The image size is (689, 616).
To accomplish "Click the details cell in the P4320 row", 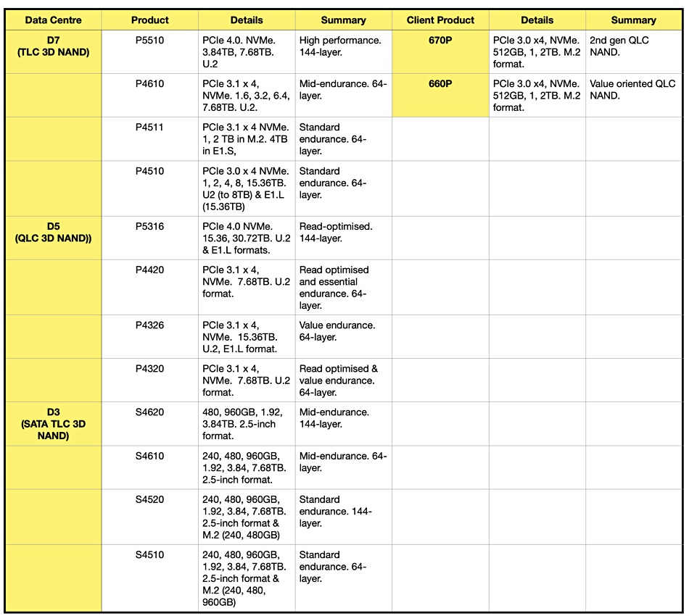I will pos(247,380).
